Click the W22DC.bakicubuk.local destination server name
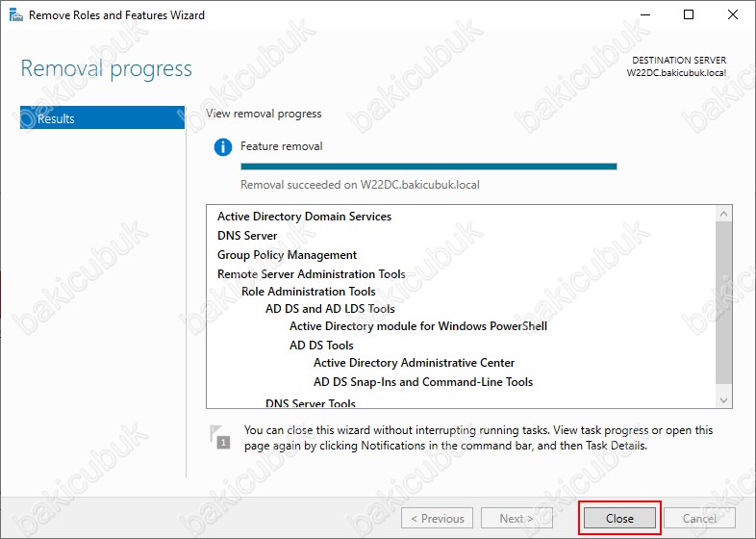Image resolution: width=756 pixels, height=539 pixels. 676,73
